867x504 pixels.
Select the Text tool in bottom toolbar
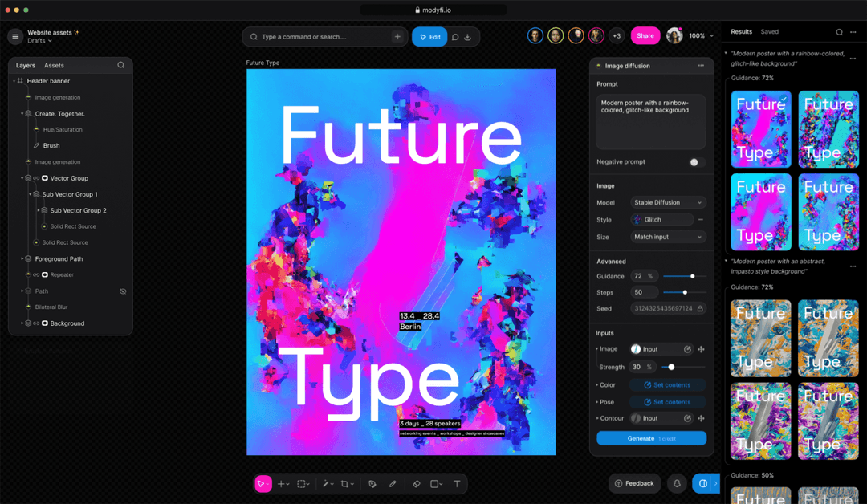coord(457,484)
